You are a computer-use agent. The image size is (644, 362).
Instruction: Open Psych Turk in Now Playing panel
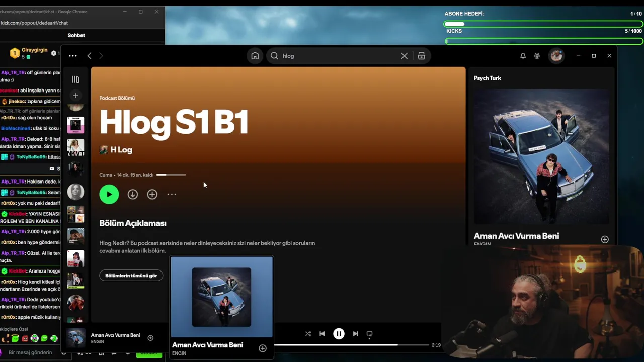488,78
